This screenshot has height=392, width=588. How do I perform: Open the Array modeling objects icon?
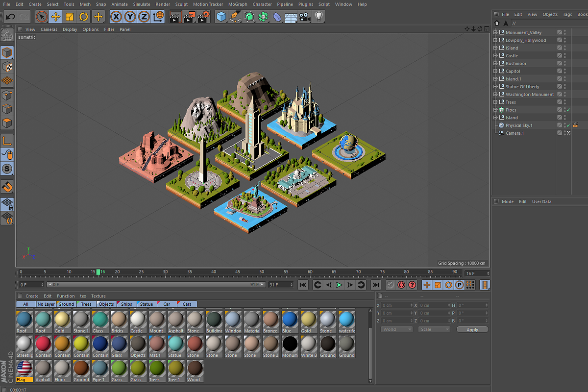263,17
